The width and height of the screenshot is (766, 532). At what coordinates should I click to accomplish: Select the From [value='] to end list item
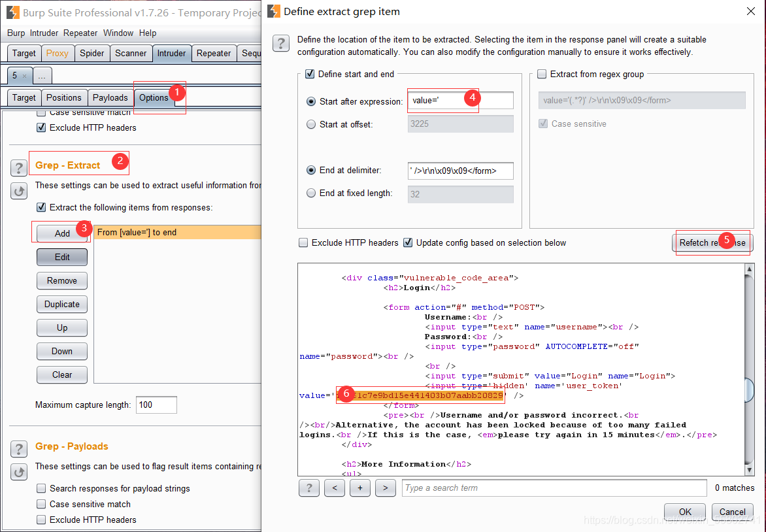tap(178, 232)
